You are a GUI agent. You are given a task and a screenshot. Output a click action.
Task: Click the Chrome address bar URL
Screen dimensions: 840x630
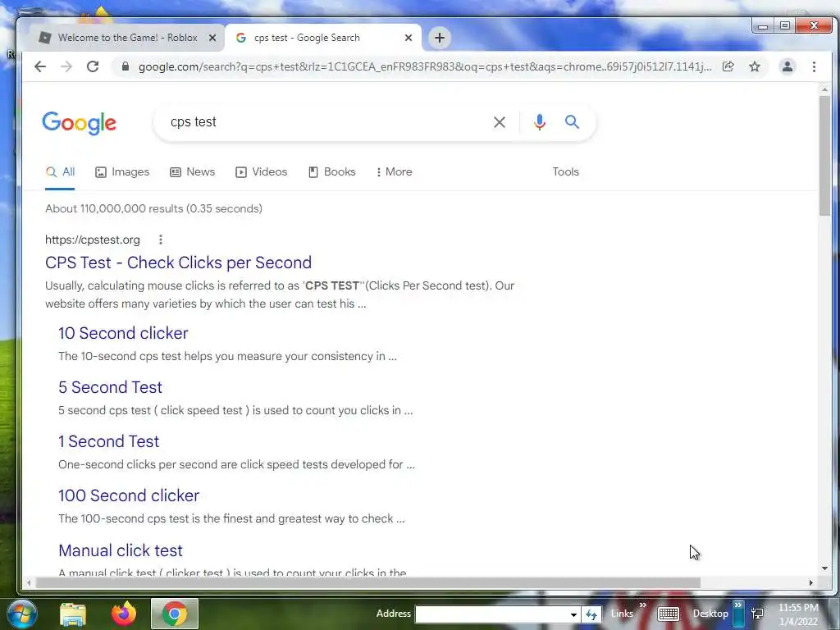tap(425, 66)
